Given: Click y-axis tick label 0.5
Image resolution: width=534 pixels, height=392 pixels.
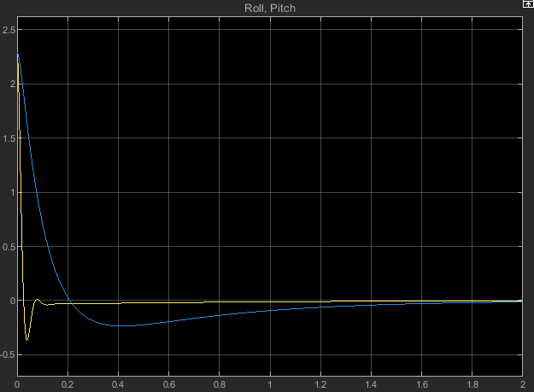Looking at the screenshot, I should pyautogui.click(x=8, y=247).
